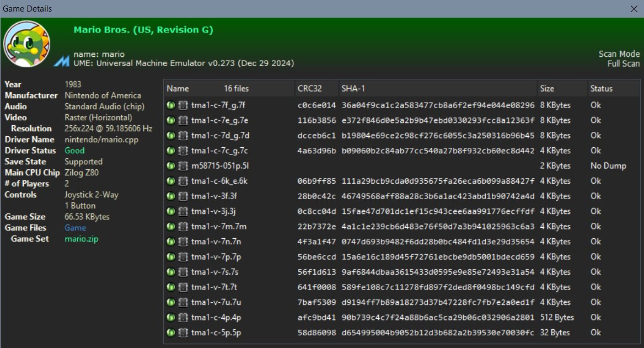
Task: Click green status icon for tma1-c-4p.4p
Action: tap(171, 318)
